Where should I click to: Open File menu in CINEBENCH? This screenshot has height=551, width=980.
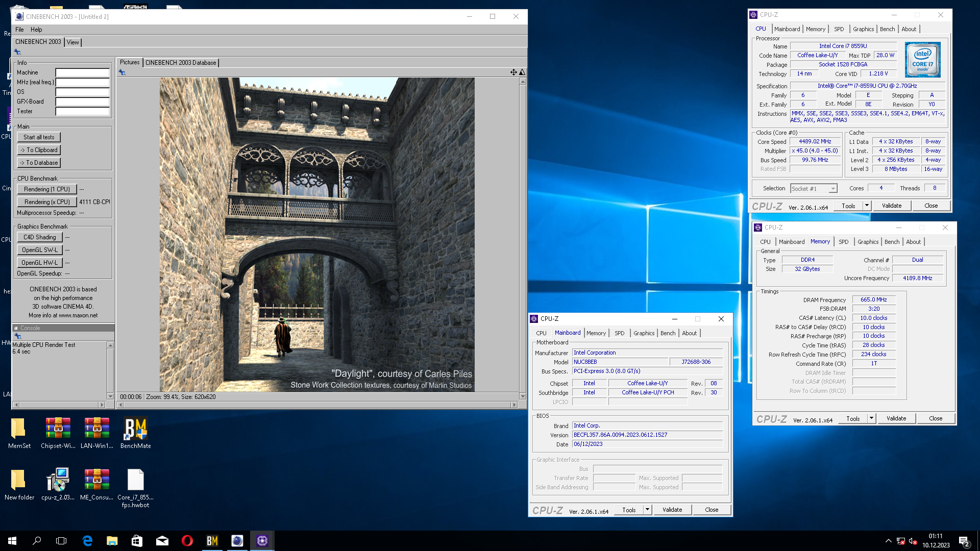(x=19, y=30)
